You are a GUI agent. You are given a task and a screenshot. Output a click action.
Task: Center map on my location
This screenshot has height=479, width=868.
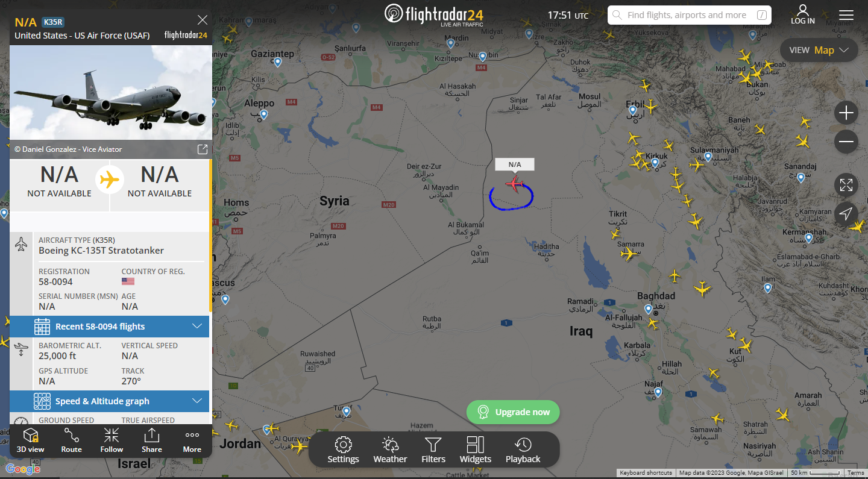pos(846,214)
